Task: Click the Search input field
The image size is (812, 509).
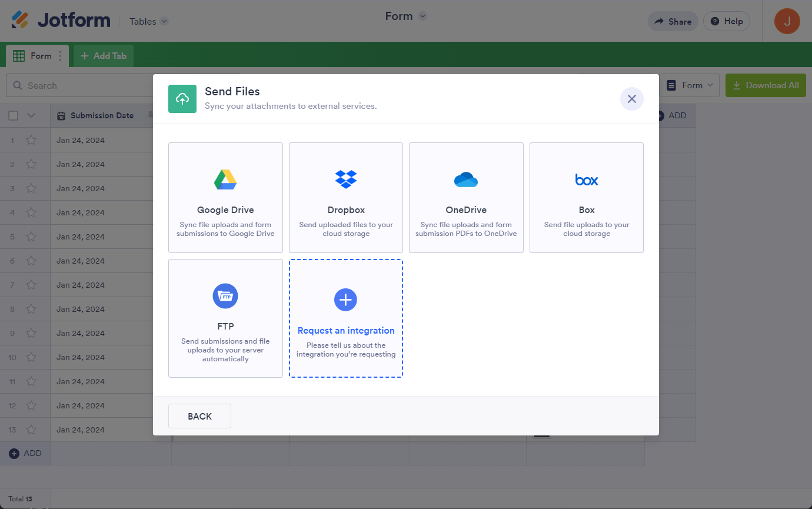Action: click(x=82, y=85)
